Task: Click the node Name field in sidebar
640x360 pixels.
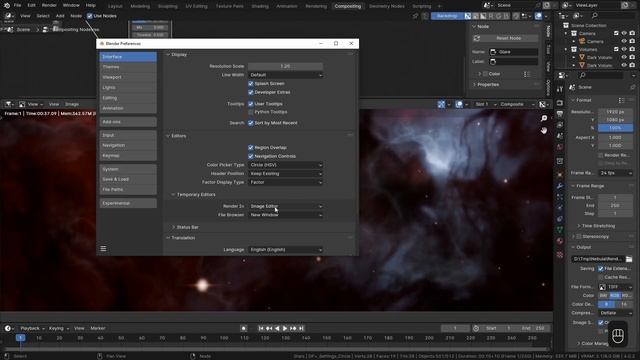Action: [513, 52]
